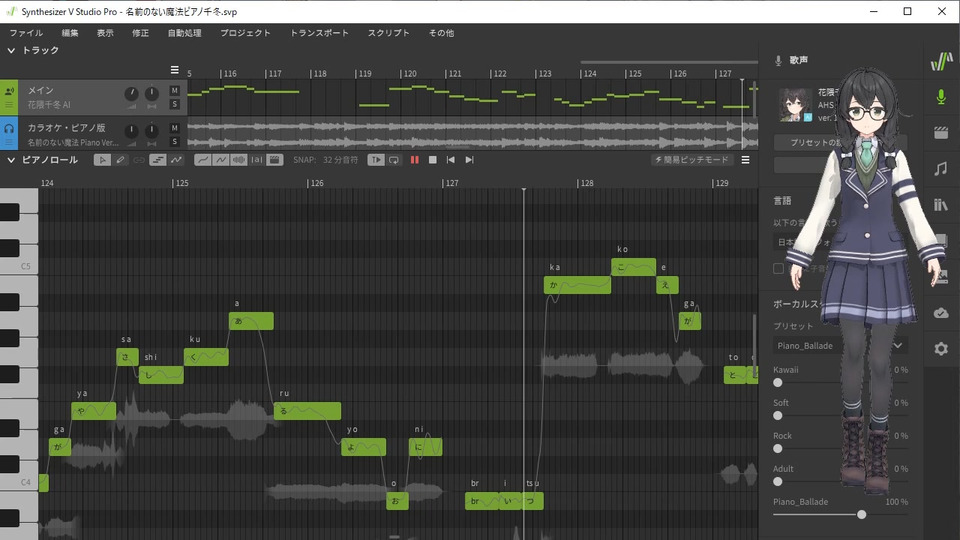Click the メイン track volume knob
The height and width of the screenshot is (540, 960).
click(x=132, y=94)
